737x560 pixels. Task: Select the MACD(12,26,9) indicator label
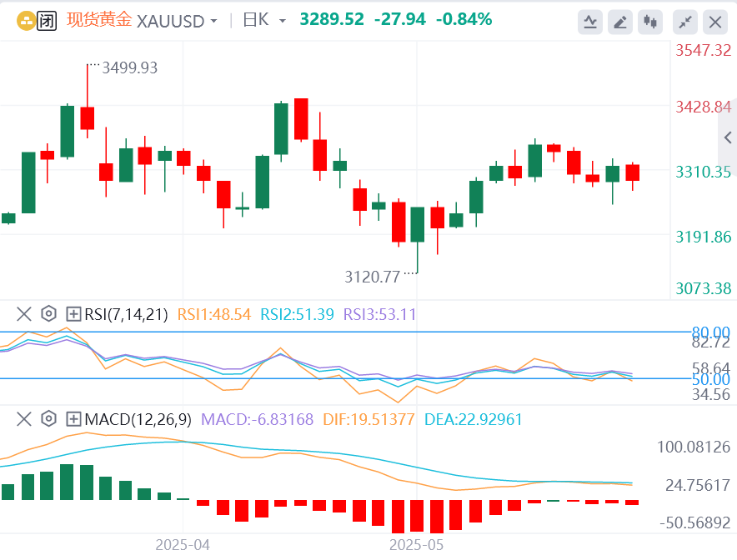138,419
